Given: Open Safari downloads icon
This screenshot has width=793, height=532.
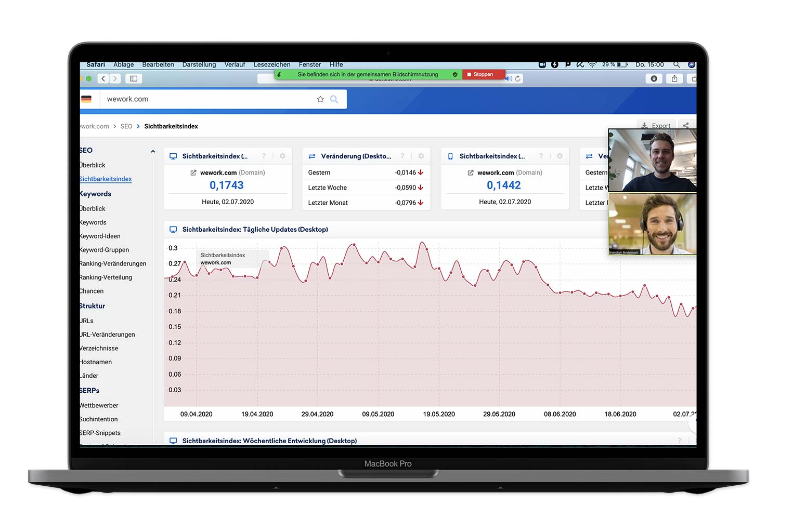Looking at the screenshot, I should click(654, 78).
